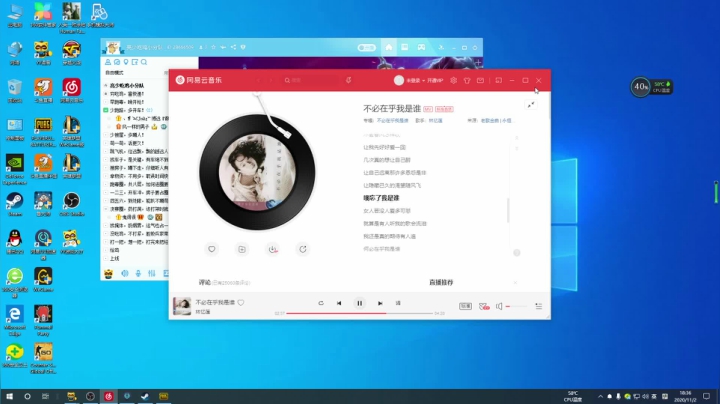Image resolution: width=720 pixels, height=404 pixels.
Task: Click the back navigation arrow in NetEase Music
Action: [x=258, y=80]
